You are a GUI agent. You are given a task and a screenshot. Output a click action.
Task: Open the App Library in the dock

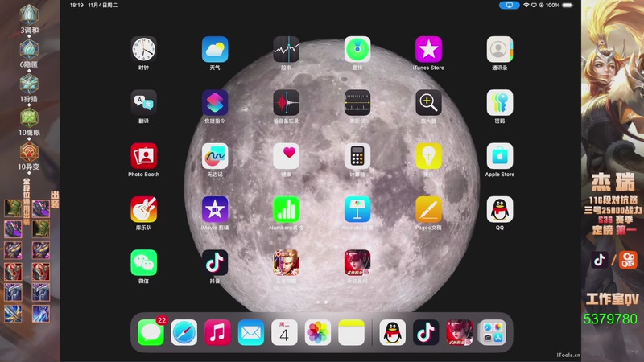(493, 332)
